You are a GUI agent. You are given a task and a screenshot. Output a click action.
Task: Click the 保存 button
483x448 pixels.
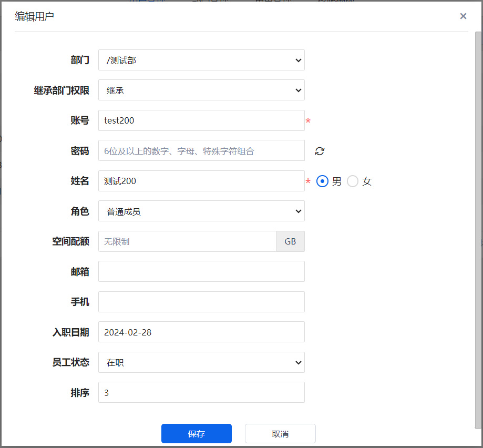coord(197,433)
